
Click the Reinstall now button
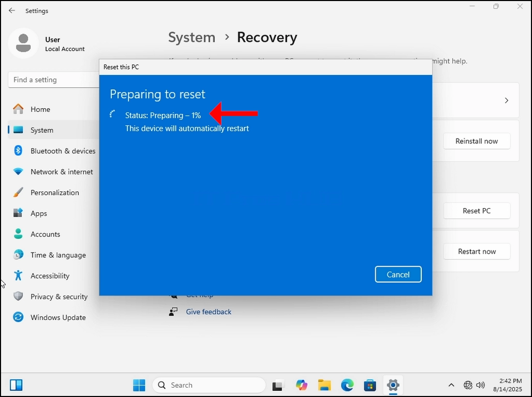coord(476,141)
